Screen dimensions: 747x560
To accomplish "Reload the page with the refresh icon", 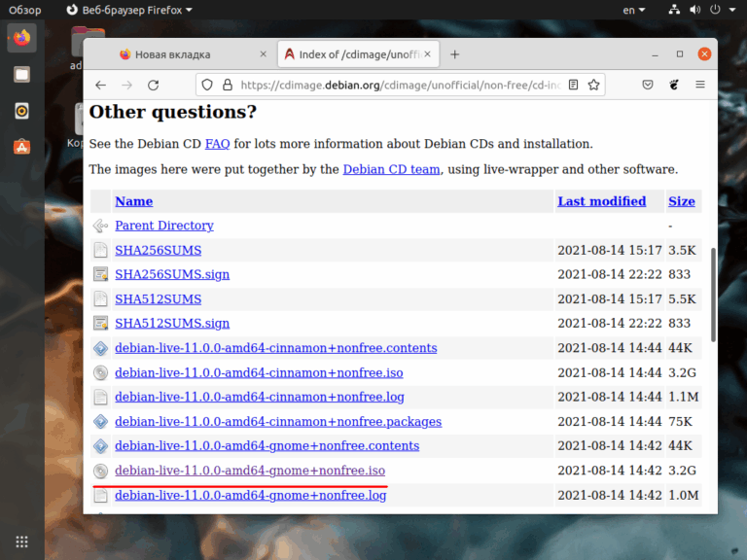I will (x=153, y=86).
